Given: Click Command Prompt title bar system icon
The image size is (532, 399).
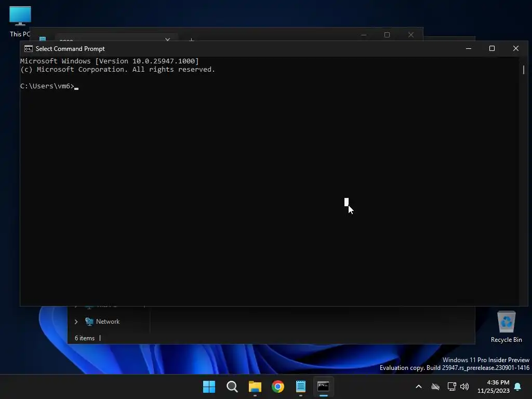Looking at the screenshot, I should 29,49.
